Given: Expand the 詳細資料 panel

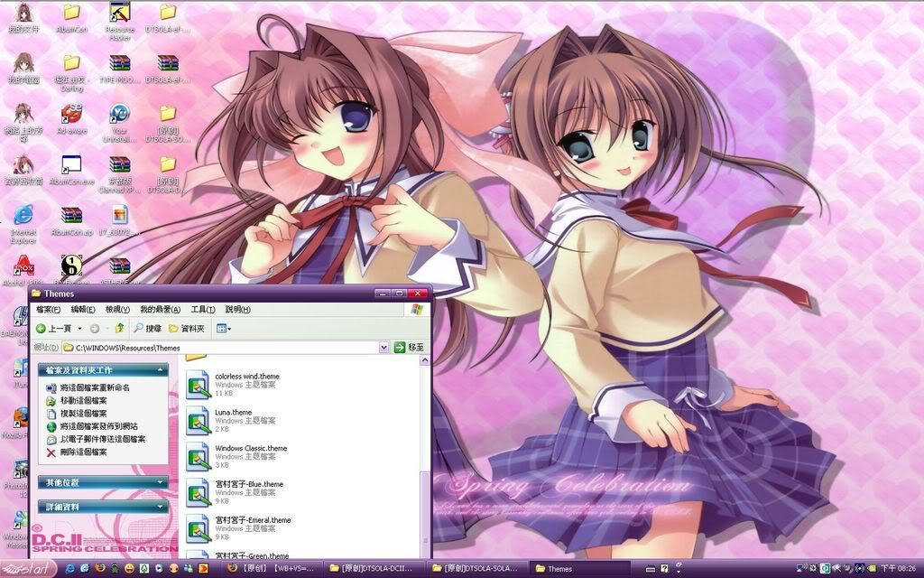Looking at the screenshot, I should click(x=161, y=507).
